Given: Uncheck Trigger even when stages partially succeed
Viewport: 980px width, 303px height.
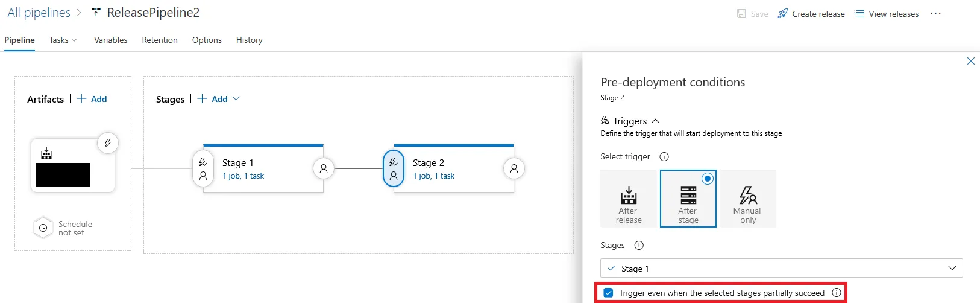Looking at the screenshot, I should [609, 293].
